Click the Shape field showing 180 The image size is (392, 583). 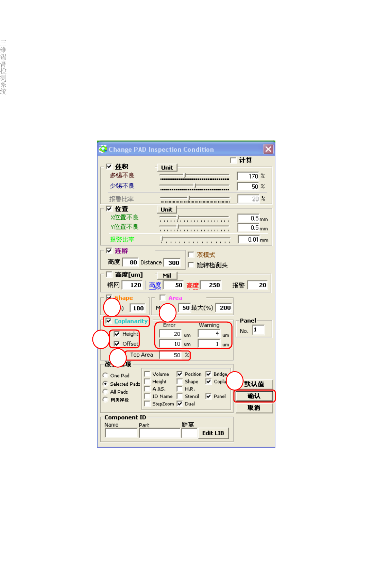click(137, 308)
